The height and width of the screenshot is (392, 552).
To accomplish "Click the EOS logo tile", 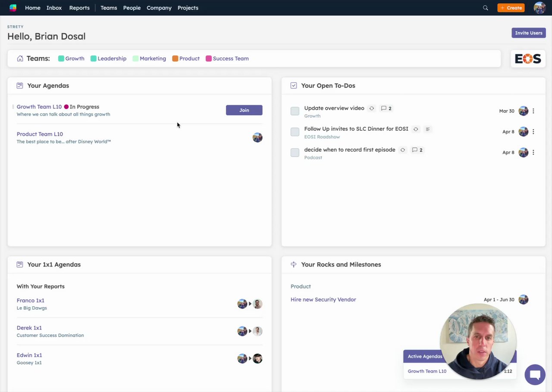I will pyautogui.click(x=528, y=59).
